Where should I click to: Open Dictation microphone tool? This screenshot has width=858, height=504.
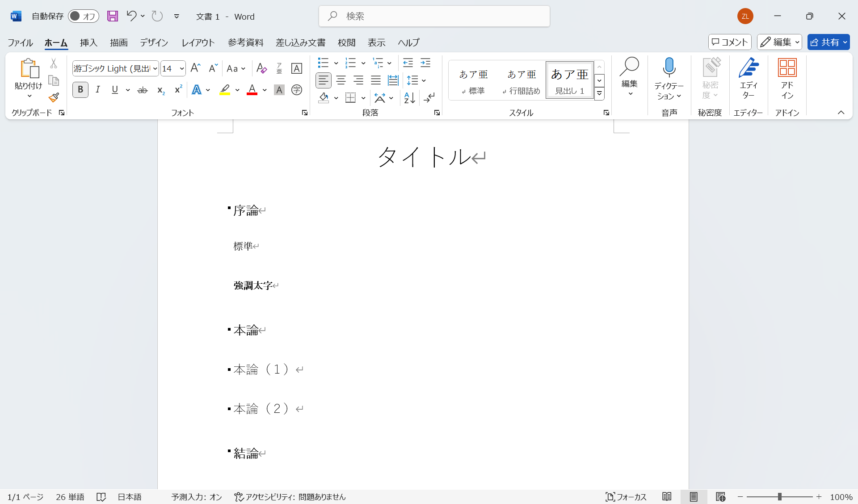[669, 68]
